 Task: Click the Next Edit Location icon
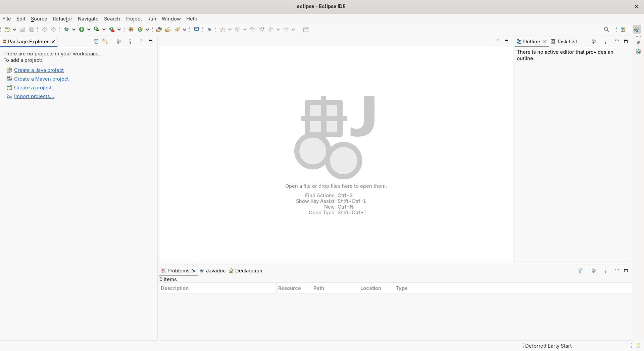coord(262,30)
